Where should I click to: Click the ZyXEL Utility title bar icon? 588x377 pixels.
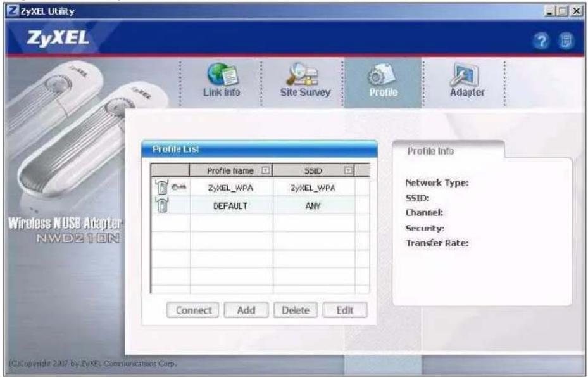click(x=13, y=11)
